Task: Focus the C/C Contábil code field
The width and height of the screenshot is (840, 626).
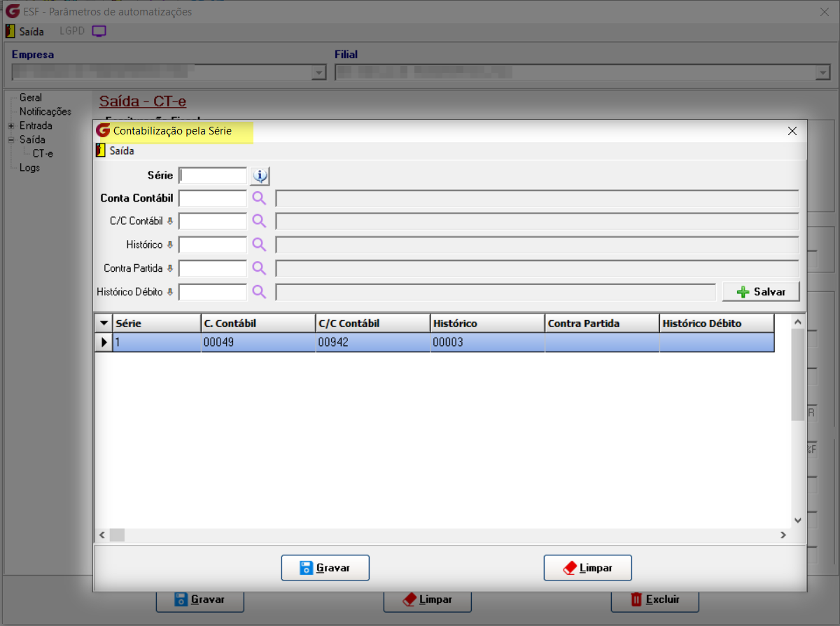Action: click(x=213, y=221)
